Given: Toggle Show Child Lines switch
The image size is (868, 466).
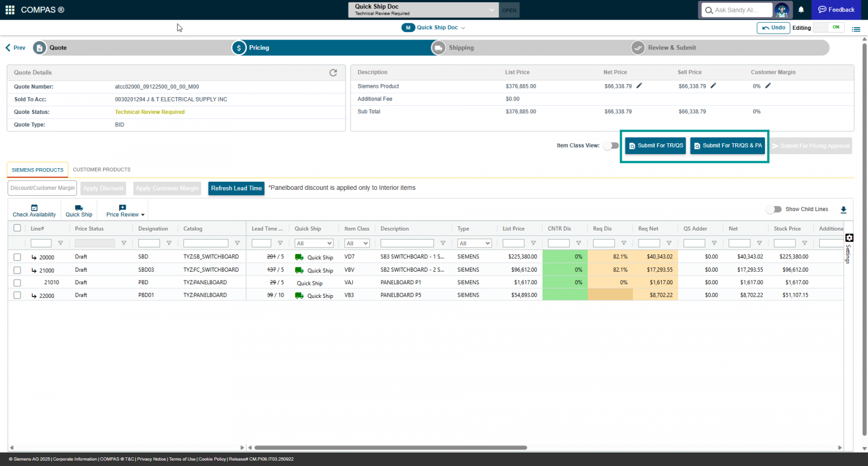Looking at the screenshot, I should pyautogui.click(x=774, y=209).
